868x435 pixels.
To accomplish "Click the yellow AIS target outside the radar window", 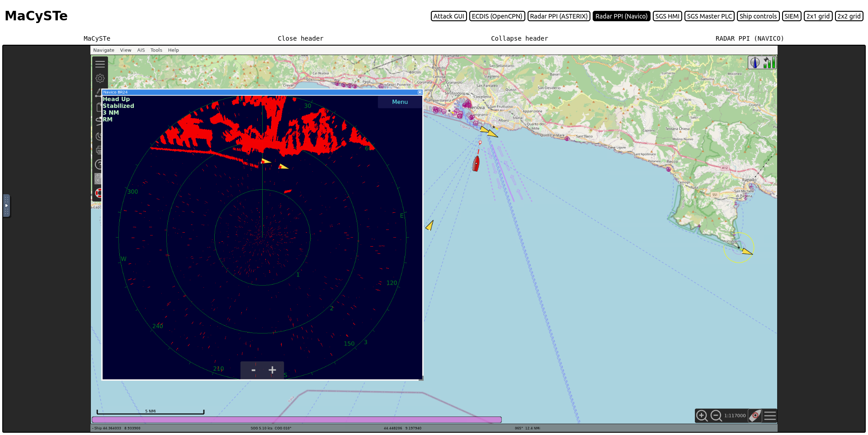I will (430, 225).
